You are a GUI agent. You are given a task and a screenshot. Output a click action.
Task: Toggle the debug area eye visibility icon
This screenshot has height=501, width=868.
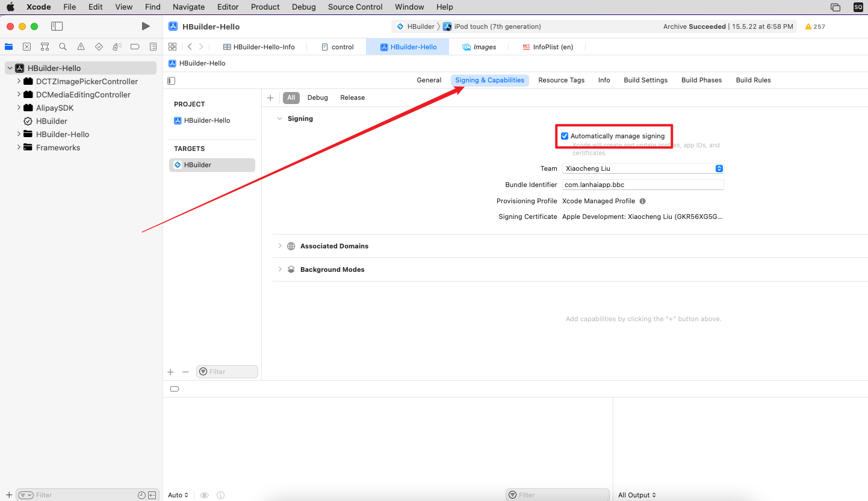click(x=204, y=495)
